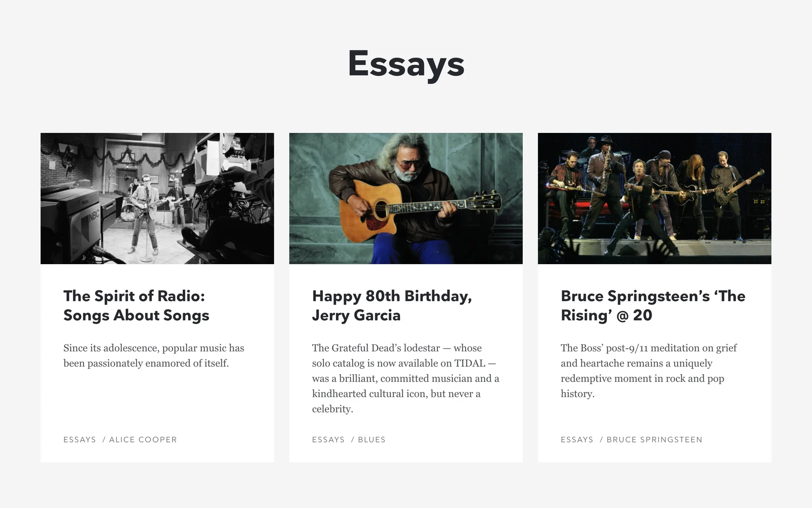Click the BRUCE SPRINGSTEEN tag link
Image resolution: width=812 pixels, height=508 pixels.
654,439
